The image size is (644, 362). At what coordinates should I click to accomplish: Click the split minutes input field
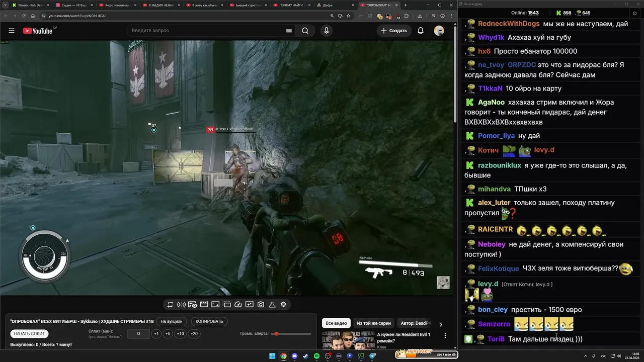pyautogui.click(x=138, y=334)
